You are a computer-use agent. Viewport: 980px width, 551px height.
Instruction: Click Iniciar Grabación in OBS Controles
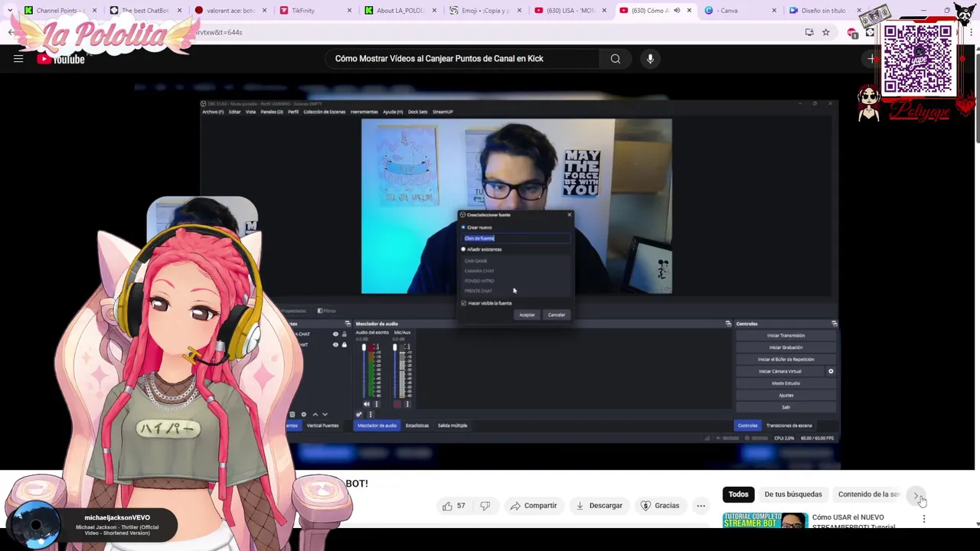[x=786, y=347]
